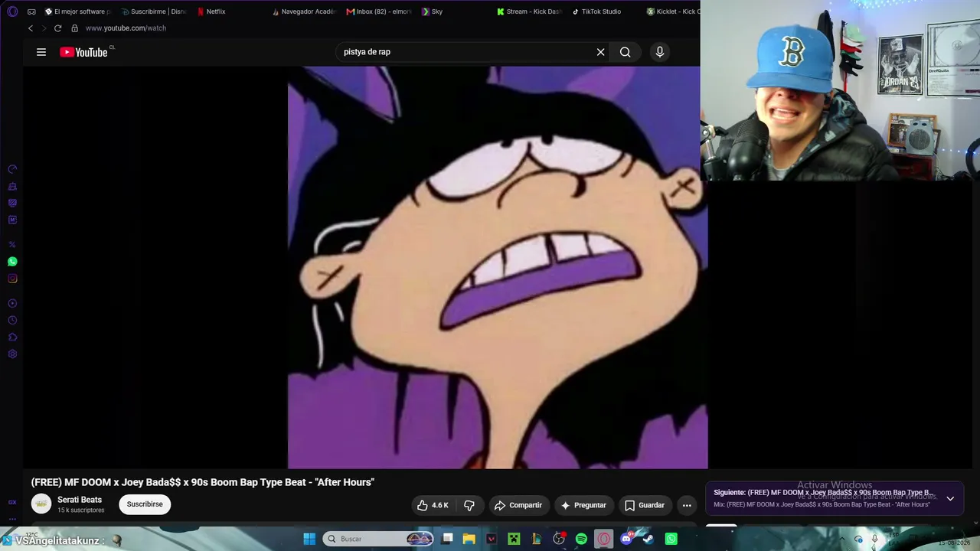Clear the search query with the X
Image resolution: width=980 pixels, height=551 pixels.
point(601,52)
